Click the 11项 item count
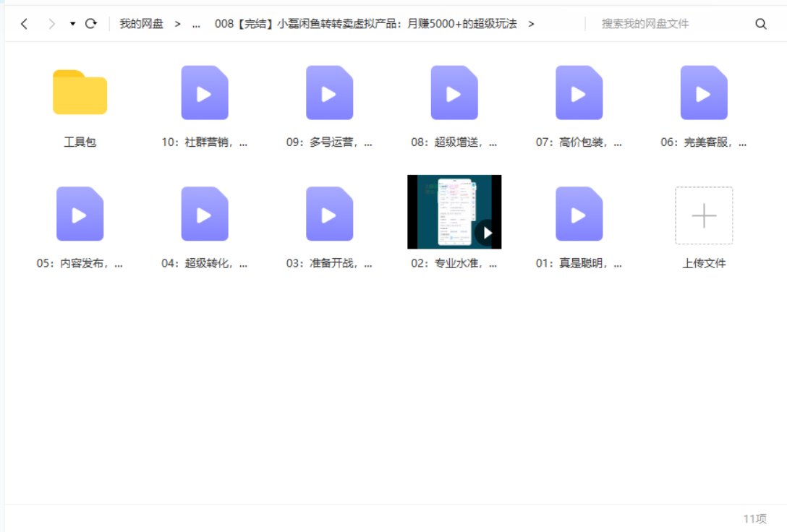Image resolution: width=787 pixels, height=532 pixels. pyautogui.click(x=755, y=519)
